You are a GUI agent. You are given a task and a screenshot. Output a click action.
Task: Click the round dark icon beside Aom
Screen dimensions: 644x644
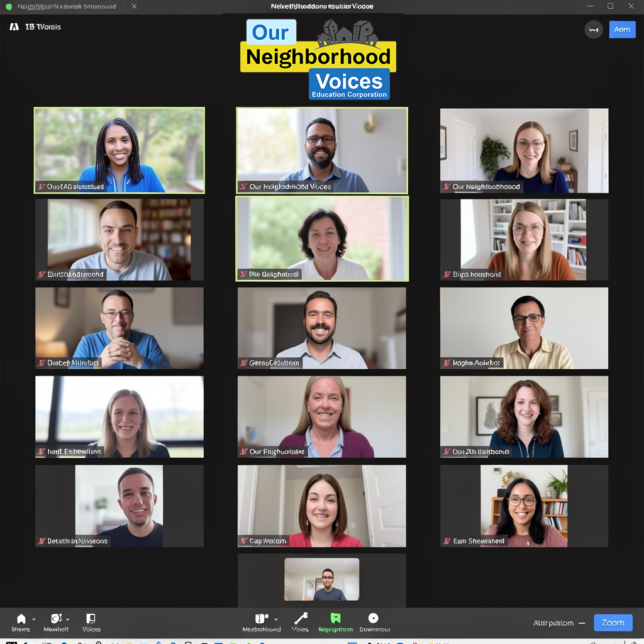pyautogui.click(x=594, y=30)
